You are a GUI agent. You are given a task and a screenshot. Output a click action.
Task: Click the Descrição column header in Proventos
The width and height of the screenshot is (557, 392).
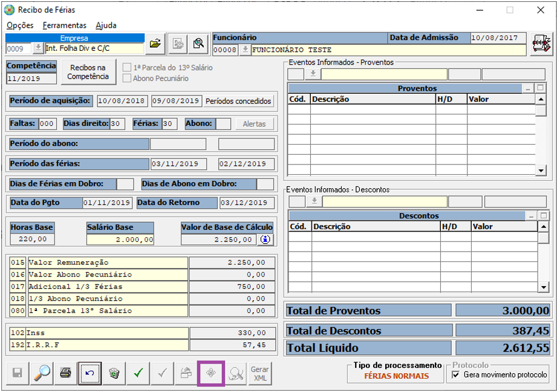[373, 99]
